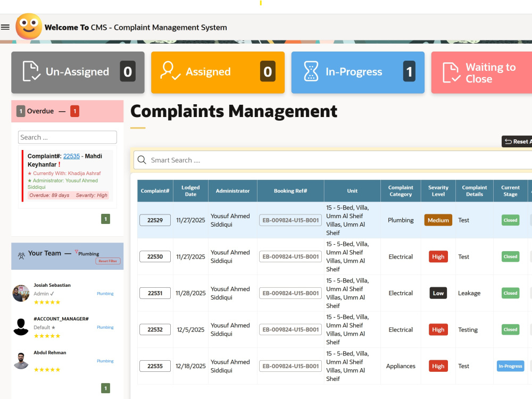Screen dimensions: 532x399
Task: Click the Your Team people icon
Action: pos(21,256)
